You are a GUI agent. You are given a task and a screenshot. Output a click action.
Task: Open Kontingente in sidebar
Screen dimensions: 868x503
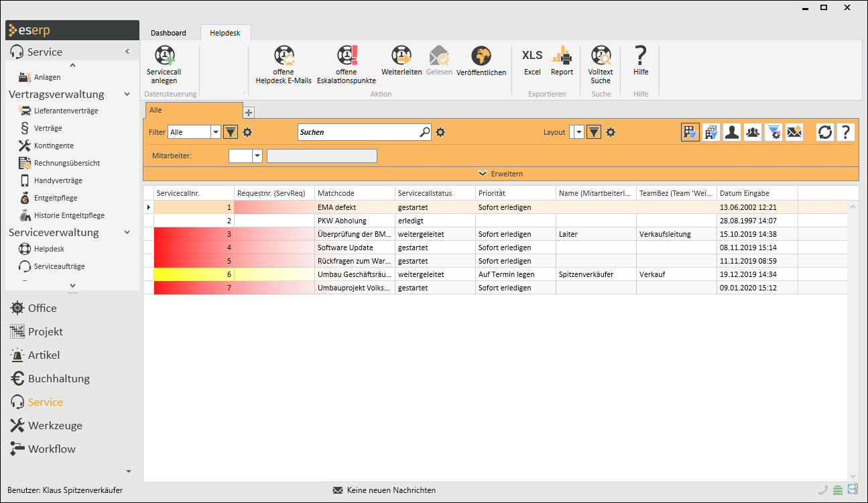point(54,146)
